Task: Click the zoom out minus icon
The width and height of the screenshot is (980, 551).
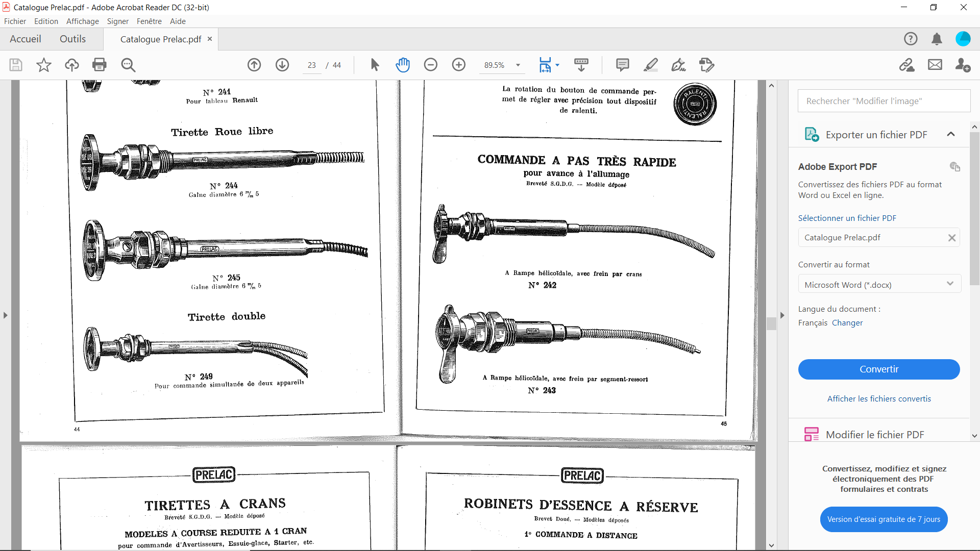Action: 431,65
